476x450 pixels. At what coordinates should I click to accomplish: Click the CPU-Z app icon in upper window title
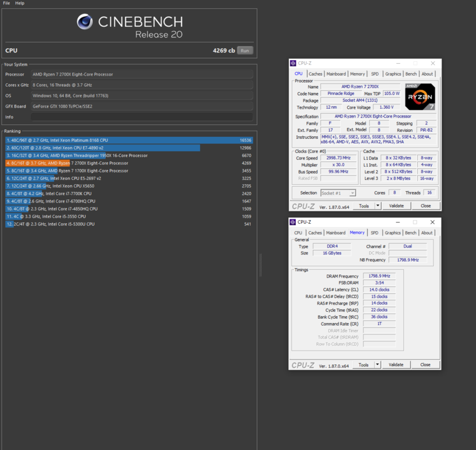293,63
